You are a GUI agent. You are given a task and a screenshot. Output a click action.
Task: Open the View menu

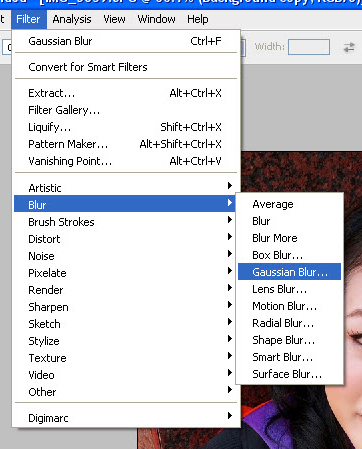click(x=114, y=19)
